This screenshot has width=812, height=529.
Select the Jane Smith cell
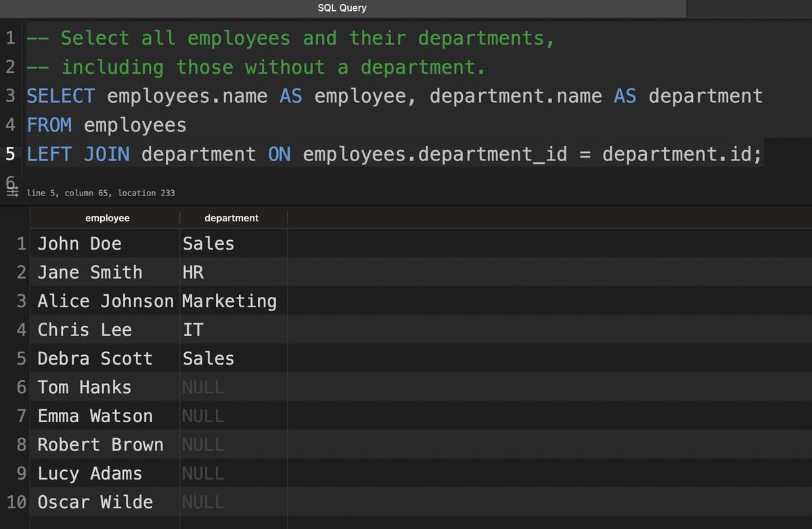click(x=106, y=272)
